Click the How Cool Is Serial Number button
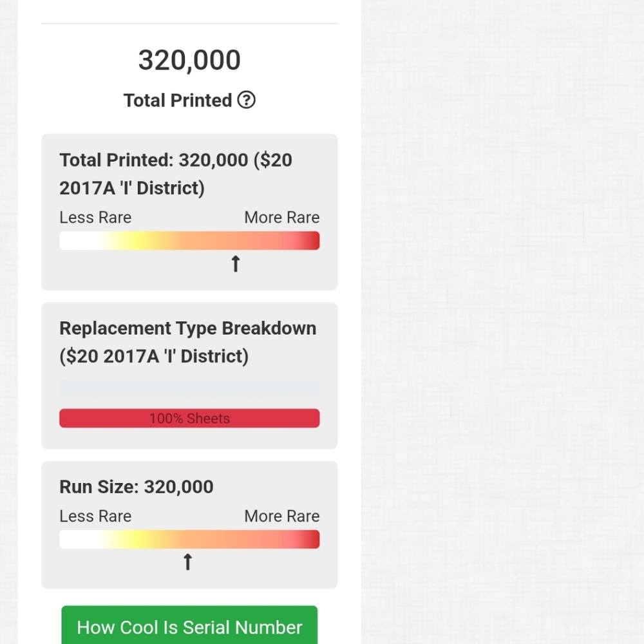 [x=189, y=625]
